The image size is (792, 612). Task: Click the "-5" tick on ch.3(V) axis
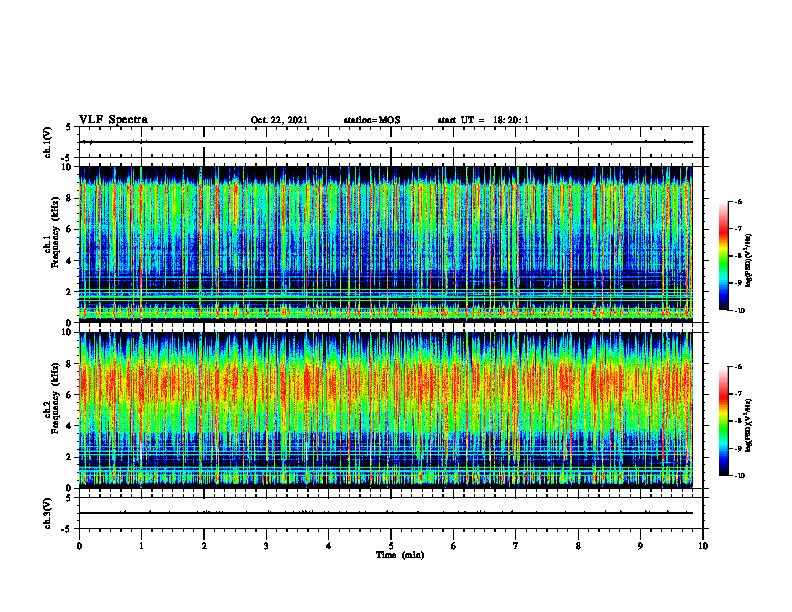(x=67, y=529)
